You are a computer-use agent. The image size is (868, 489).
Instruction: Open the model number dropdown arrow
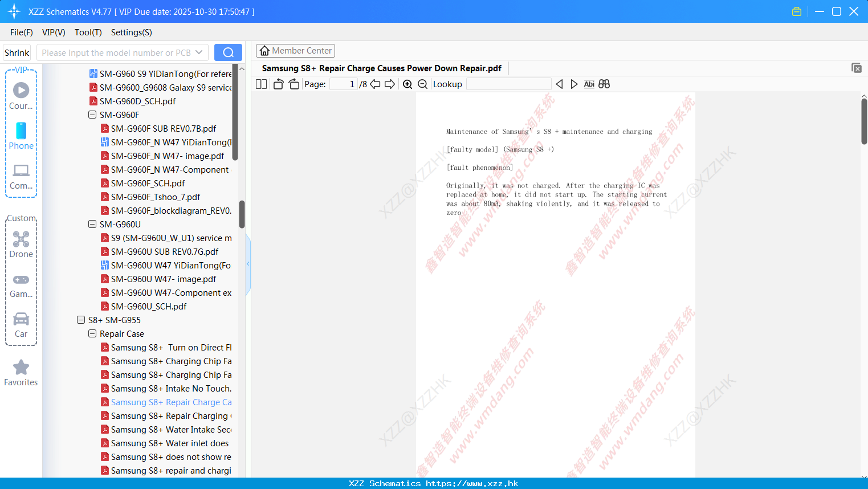(x=199, y=52)
